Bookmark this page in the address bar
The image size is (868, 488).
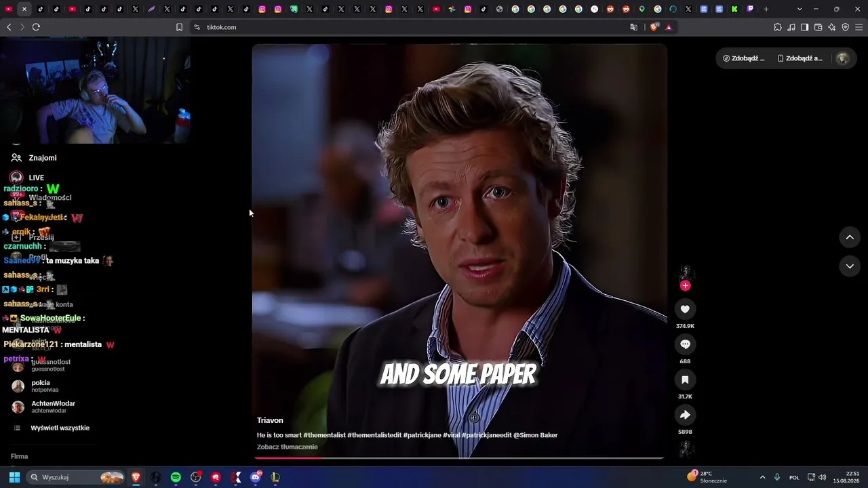[x=179, y=27]
